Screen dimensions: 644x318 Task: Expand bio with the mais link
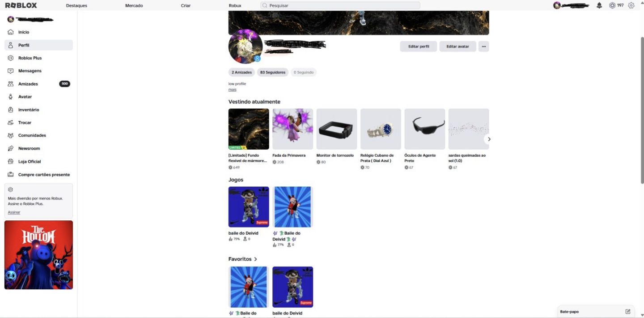pyautogui.click(x=232, y=90)
